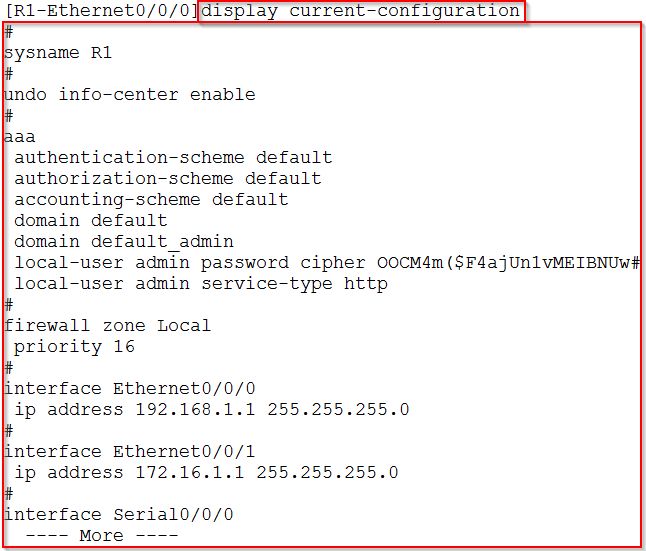The image size is (646, 551).
Task: Click the '---- More ----' pager prompt
Action: click(x=102, y=536)
